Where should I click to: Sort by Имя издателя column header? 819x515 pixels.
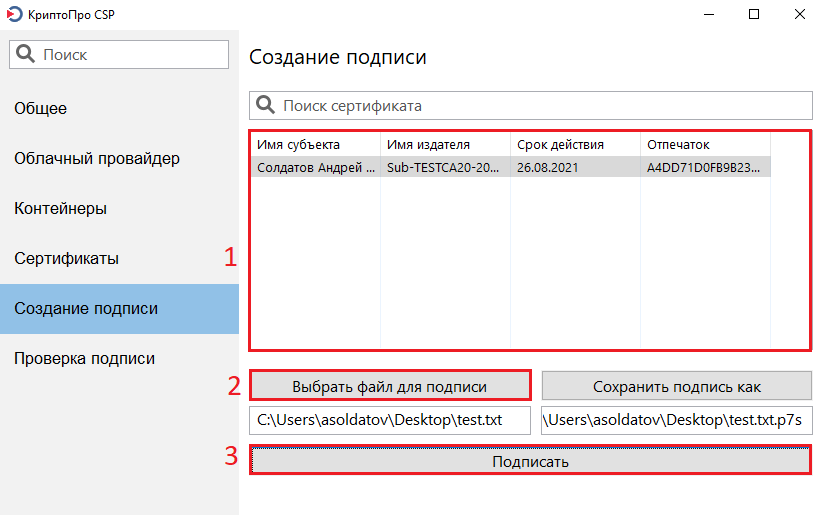point(446,145)
